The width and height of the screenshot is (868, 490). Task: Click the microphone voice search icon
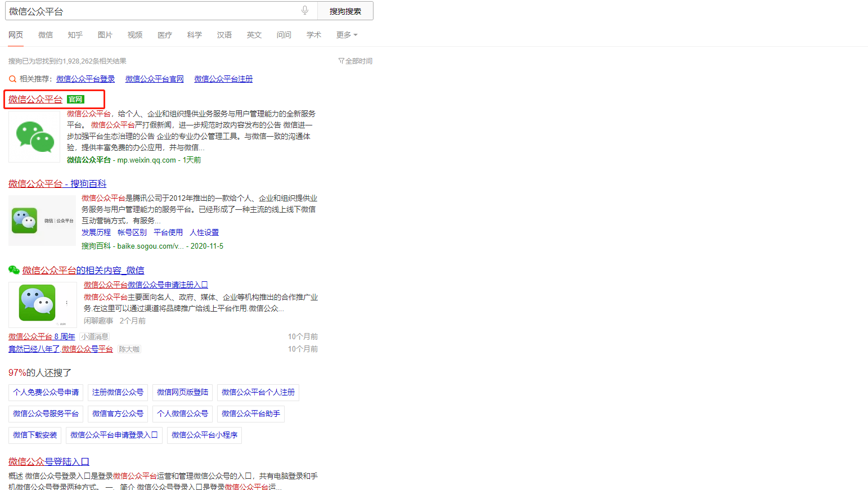304,10
